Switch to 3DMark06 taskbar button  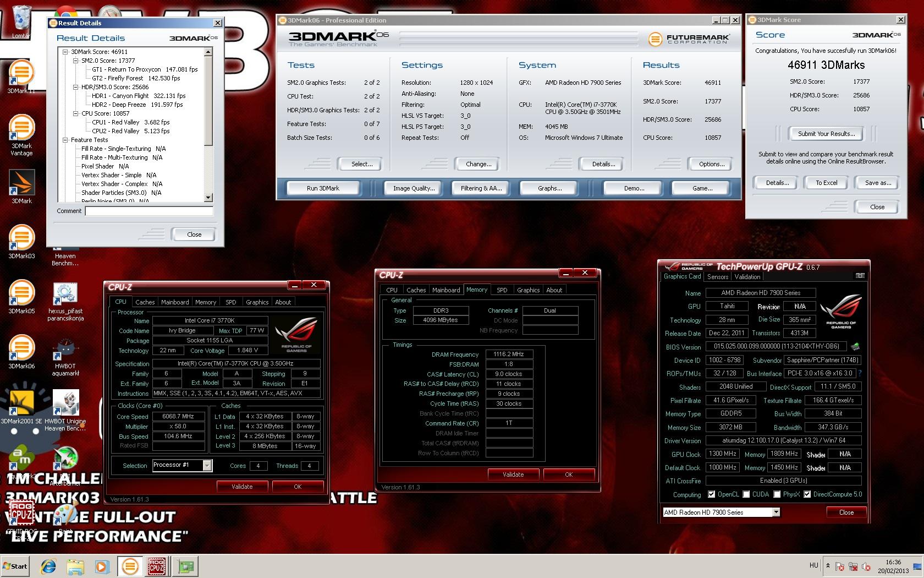[130, 566]
